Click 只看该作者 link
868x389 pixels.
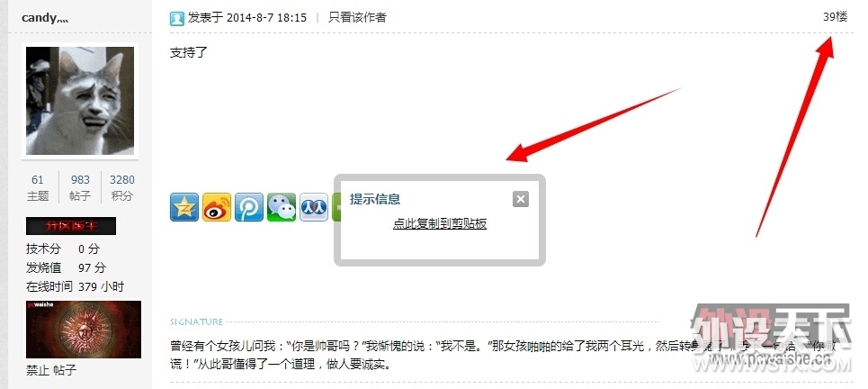click(357, 18)
